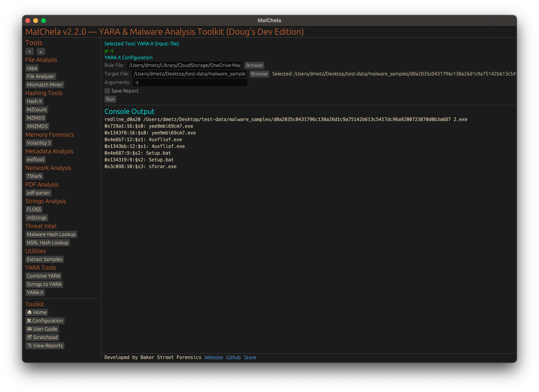Click the green maximize window button

pos(44,21)
